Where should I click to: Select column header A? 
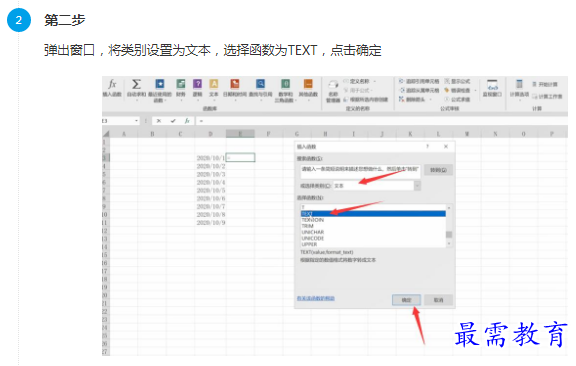124,134
